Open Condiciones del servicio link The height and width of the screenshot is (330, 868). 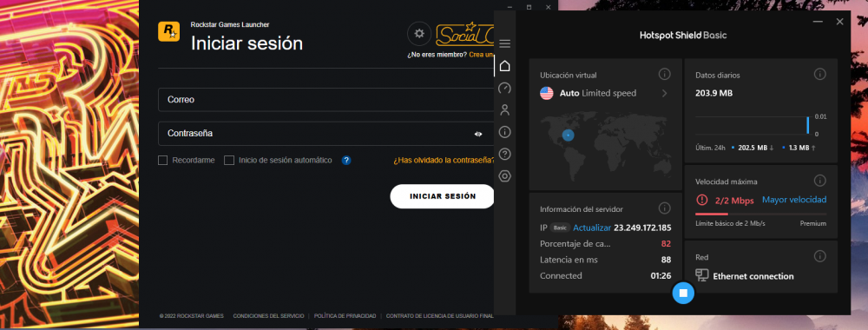point(268,316)
